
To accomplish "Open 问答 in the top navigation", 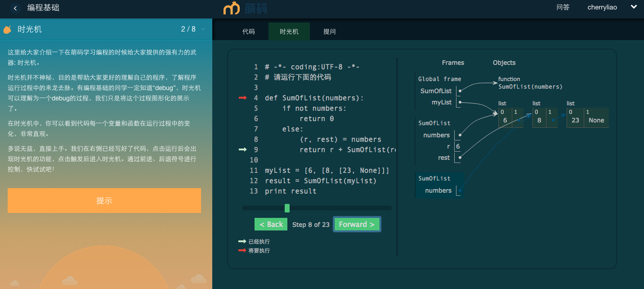I will (x=563, y=7).
